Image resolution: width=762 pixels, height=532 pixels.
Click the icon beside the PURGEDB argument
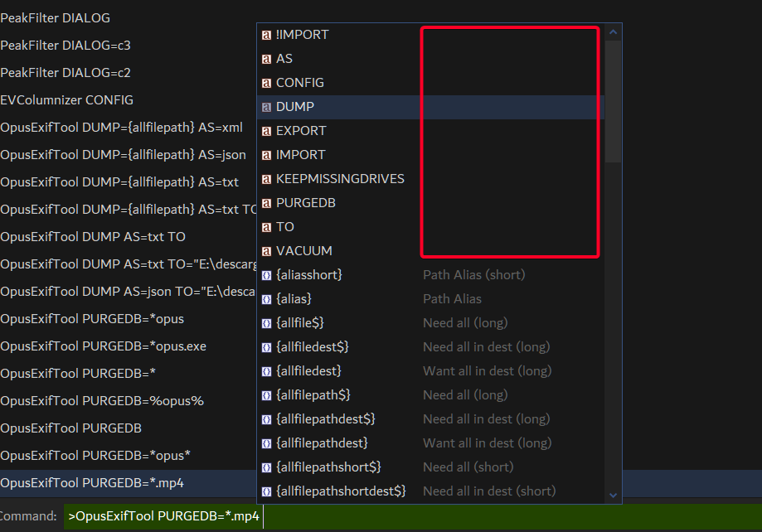[266, 203]
